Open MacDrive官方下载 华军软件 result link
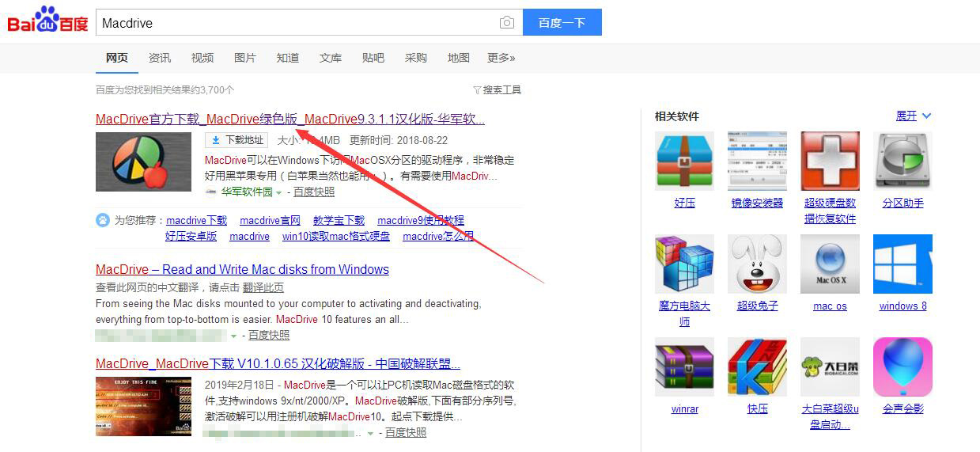The image size is (980, 452). tap(290, 119)
